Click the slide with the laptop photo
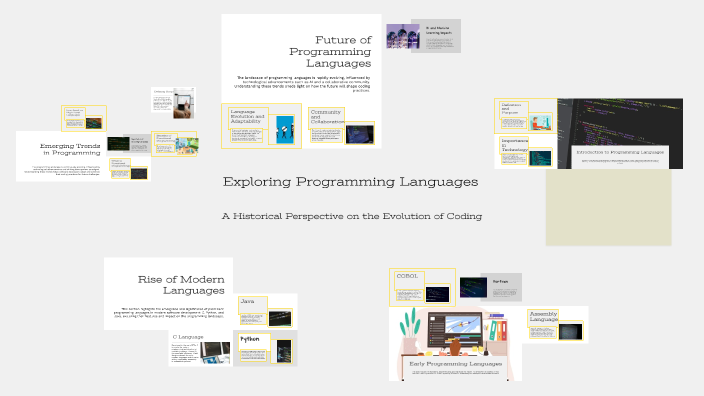The width and height of the screenshot is (704, 396). (x=173, y=103)
